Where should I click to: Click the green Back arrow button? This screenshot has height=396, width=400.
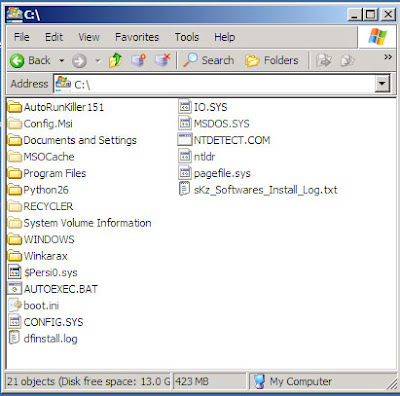tap(17, 61)
